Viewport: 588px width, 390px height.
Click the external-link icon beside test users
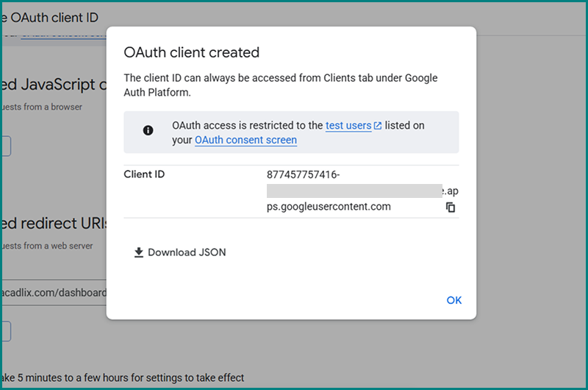[378, 126]
